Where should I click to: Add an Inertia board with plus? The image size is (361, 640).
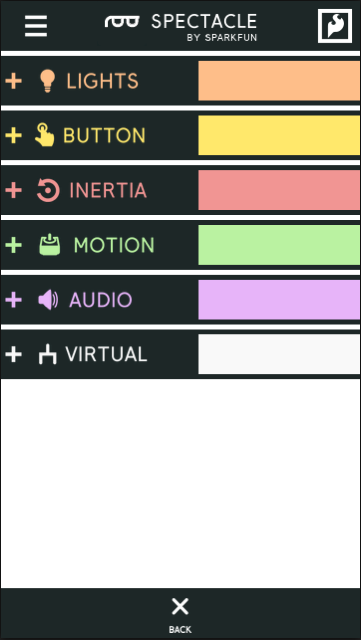[x=13, y=190]
